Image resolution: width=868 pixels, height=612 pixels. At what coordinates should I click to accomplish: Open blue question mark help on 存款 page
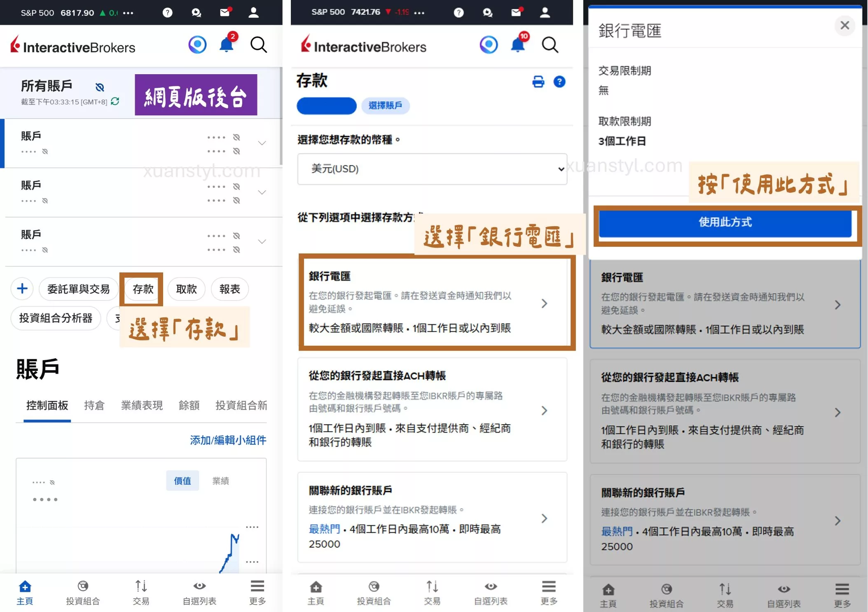(559, 82)
